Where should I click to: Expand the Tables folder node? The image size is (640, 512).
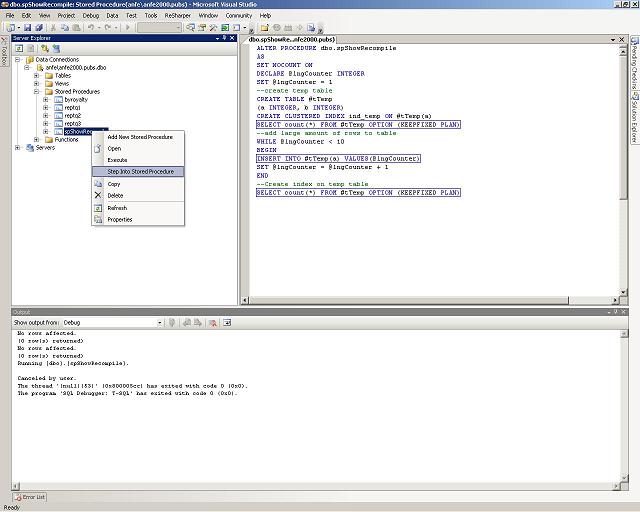pyautogui.click(x=36, y=75)
